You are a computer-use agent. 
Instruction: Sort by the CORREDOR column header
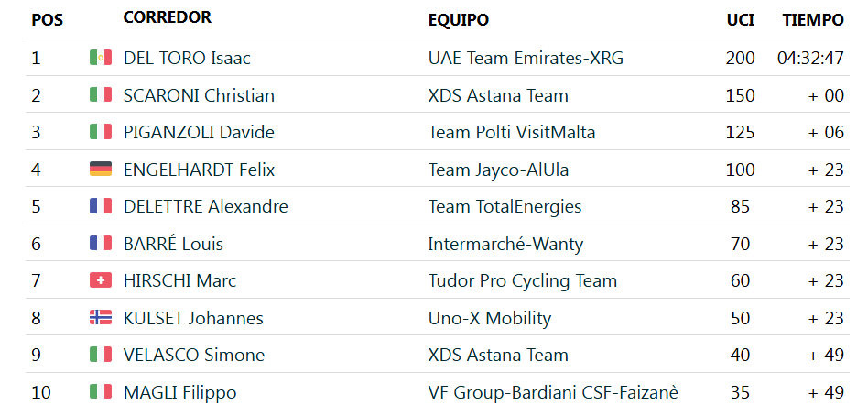pyautogui.click(x=168, y=17)
